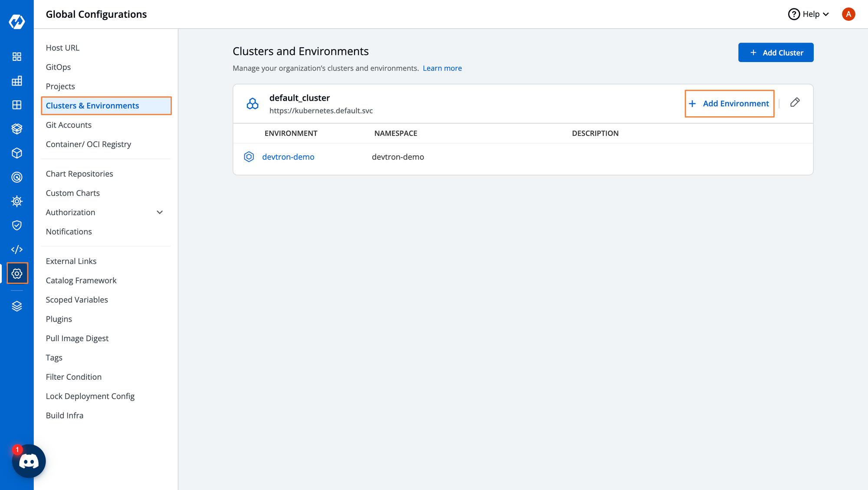Click the devtron-demo environment icon
Screen dimensions: 868x490
pyautogui.click(x=249, y=157)
